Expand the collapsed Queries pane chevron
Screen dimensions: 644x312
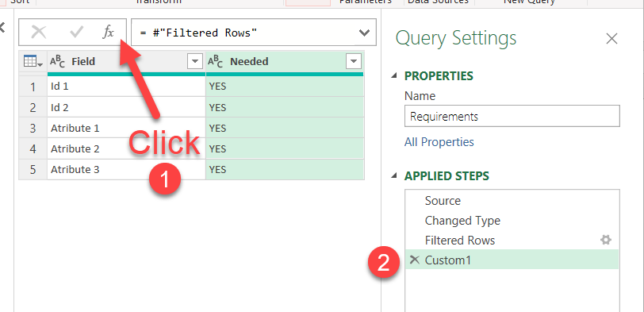click(2, 28)
